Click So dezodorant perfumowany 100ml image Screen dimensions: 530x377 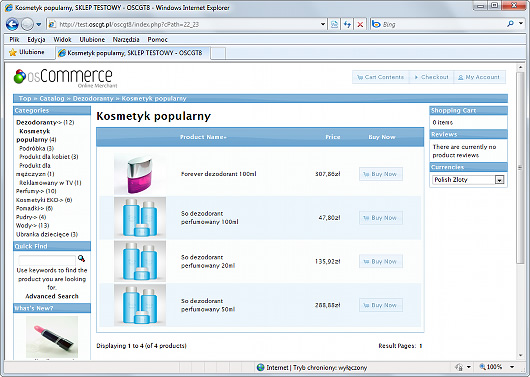pos(140,218)
